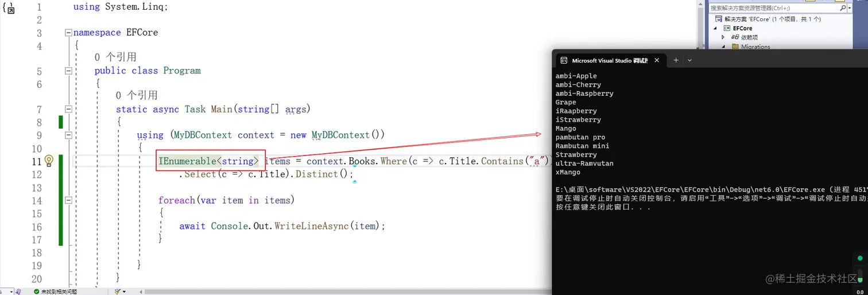
Task: Click 'ultra-Ramvutan' in console output
Action: [584, 164]
